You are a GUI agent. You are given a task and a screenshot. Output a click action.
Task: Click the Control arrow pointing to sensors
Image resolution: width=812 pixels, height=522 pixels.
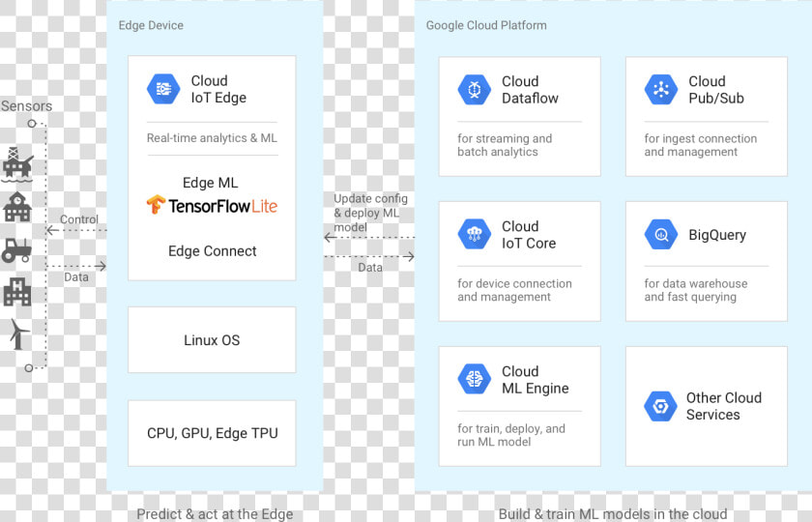point(76,230)
